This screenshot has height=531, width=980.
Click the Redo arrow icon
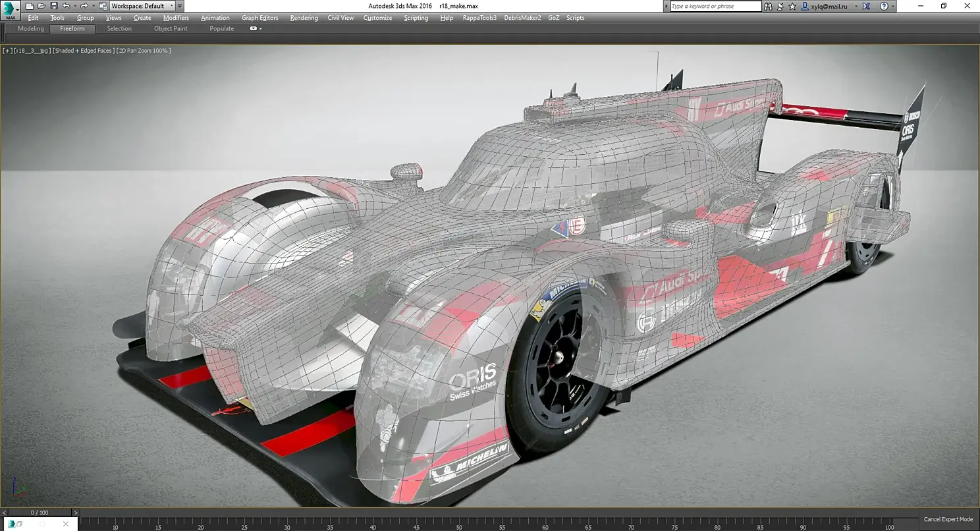coord(84,6)
